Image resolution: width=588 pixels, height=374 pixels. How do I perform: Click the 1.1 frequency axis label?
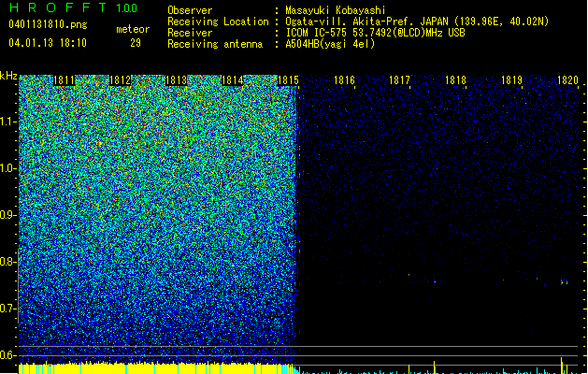[8, 122]
